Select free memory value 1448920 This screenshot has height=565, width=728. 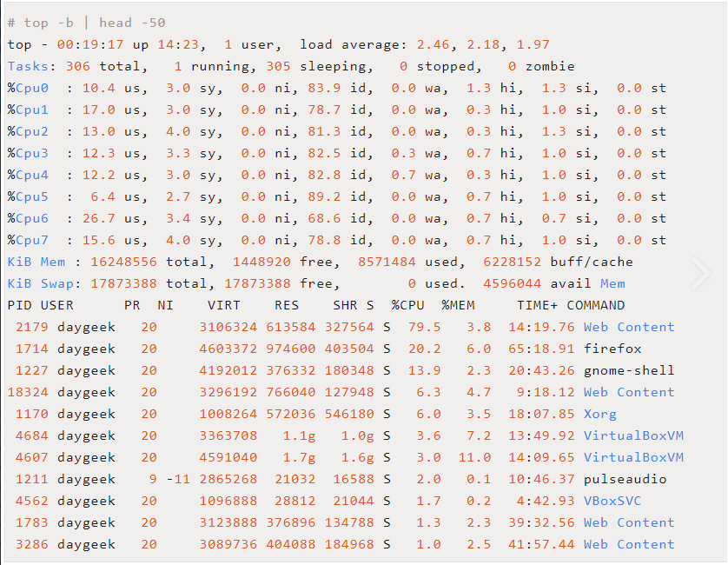click(261, 262)
